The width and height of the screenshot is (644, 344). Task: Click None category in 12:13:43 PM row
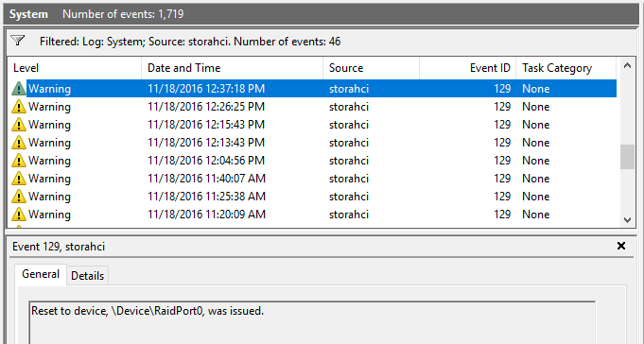coord(535,143)
